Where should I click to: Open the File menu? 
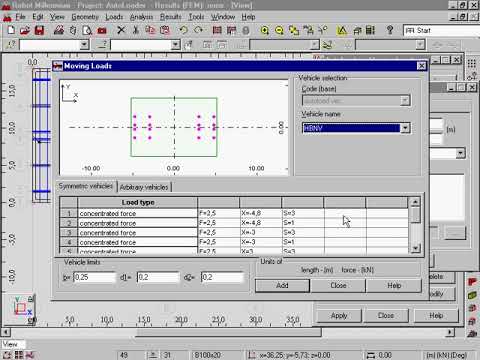coord(20,17)
